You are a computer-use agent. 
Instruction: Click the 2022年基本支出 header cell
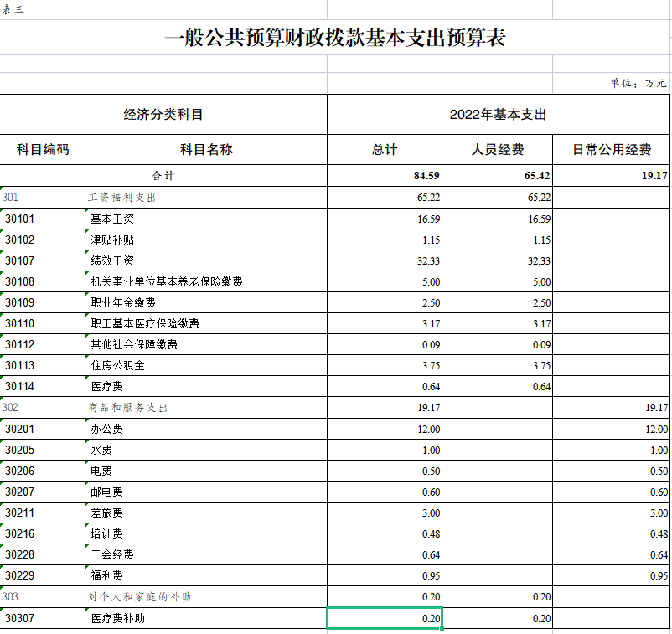click(x=499, y=115)
